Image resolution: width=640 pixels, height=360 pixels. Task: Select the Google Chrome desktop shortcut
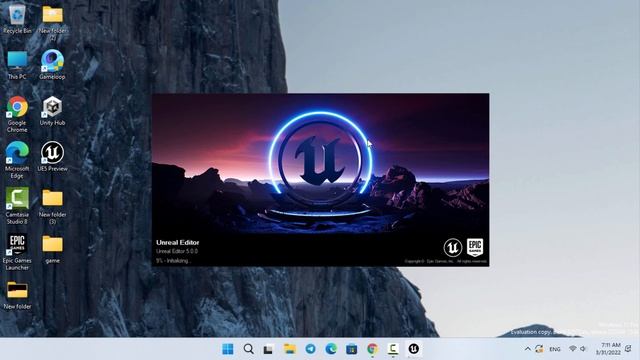point(17,114)
